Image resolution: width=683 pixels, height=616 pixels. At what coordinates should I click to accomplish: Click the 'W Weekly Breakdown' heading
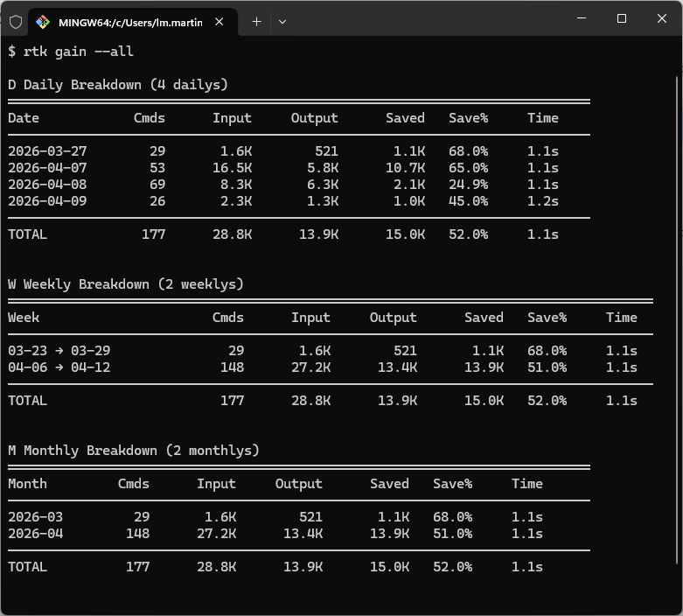point(125,284)
